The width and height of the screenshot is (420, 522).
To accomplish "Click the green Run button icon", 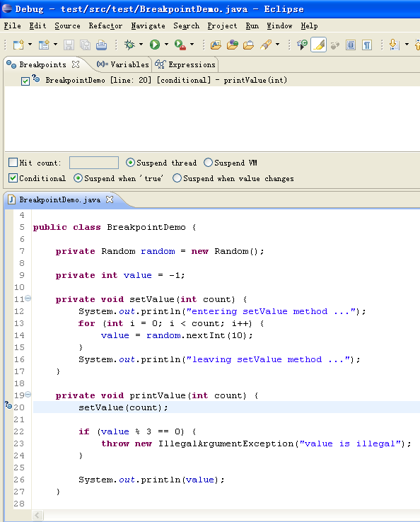I will click(154, 45).
